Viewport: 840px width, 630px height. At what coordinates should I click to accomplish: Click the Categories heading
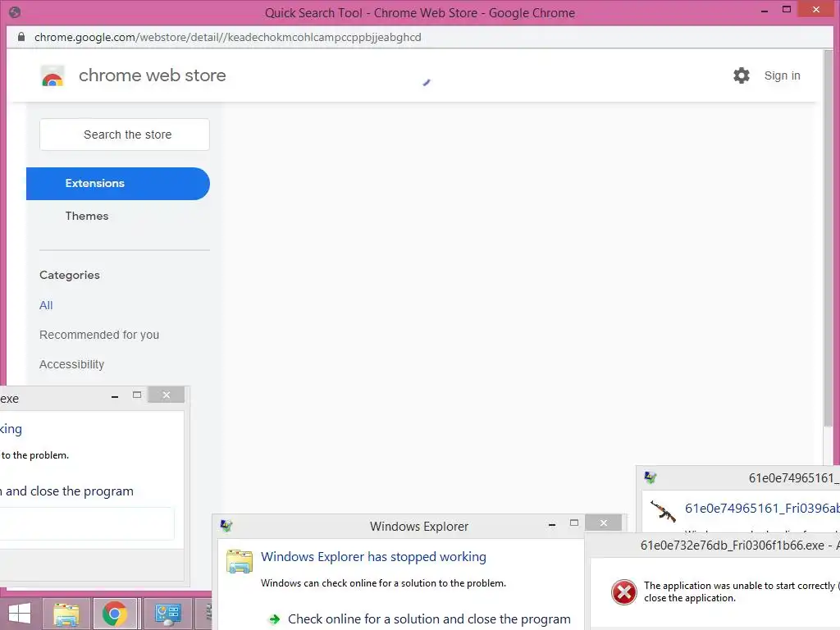point(70,275)
